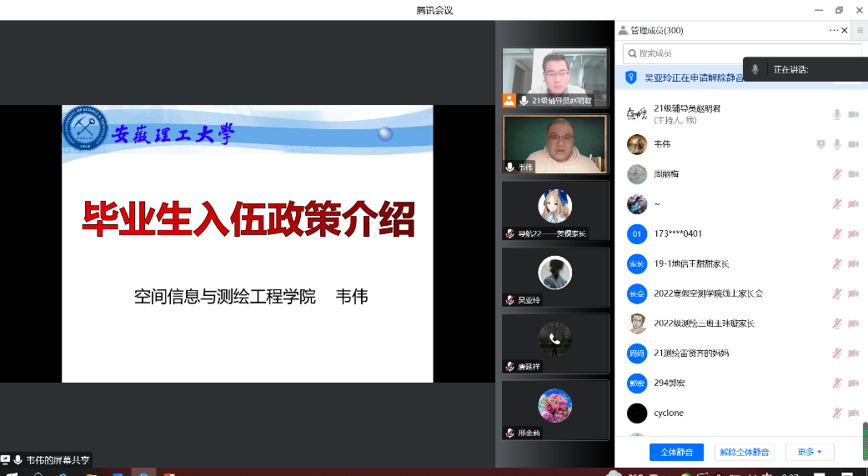
Task: Toggle camera for 21级辅导员赵明君
Action: pos(853,114)
